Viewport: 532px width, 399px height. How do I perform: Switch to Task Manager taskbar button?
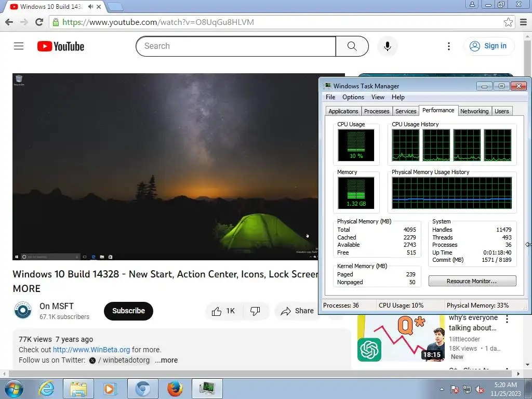(x=207, y=389)
